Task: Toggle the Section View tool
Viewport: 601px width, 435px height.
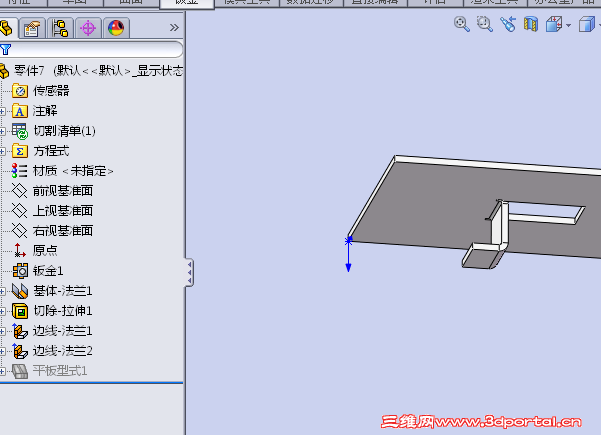Action: (x=531, y=25)
